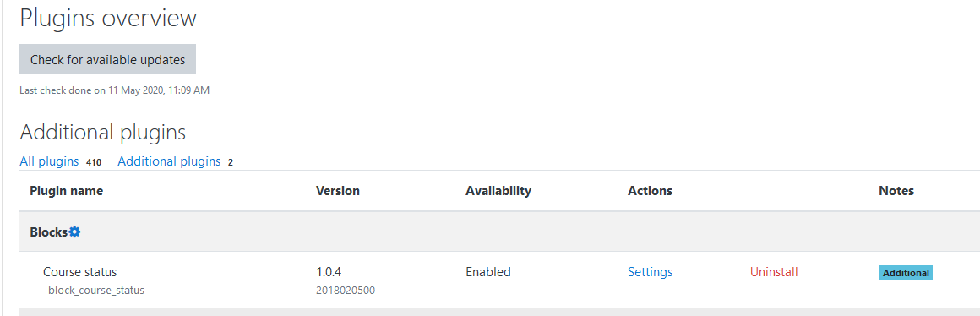Switch to the All plugins view

(49, 161)
